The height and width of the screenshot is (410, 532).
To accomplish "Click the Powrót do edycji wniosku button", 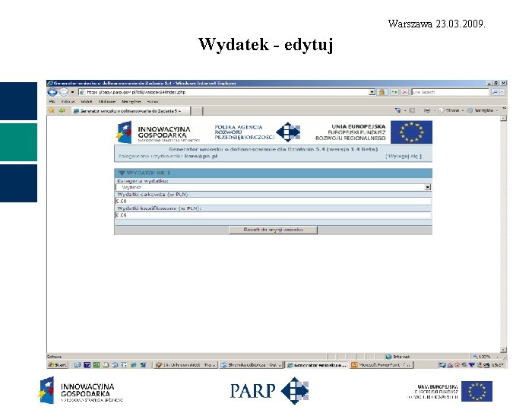I will click(273, 230).
